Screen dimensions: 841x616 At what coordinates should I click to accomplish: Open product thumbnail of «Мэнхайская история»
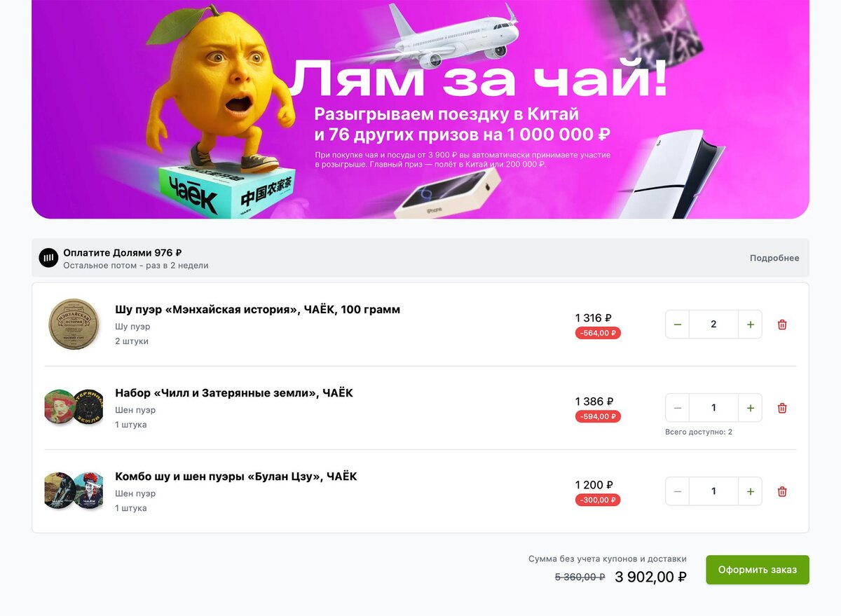pyautogui.click(x=74, y=324)
